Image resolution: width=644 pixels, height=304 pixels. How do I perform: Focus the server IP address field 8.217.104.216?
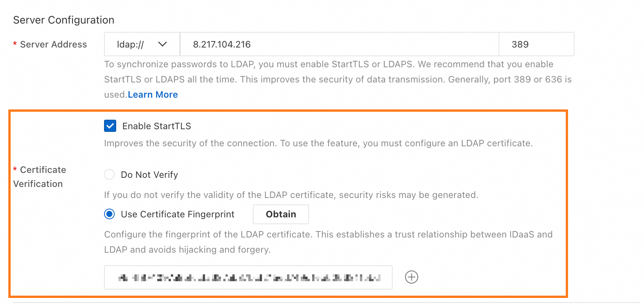tap(339, 44)
